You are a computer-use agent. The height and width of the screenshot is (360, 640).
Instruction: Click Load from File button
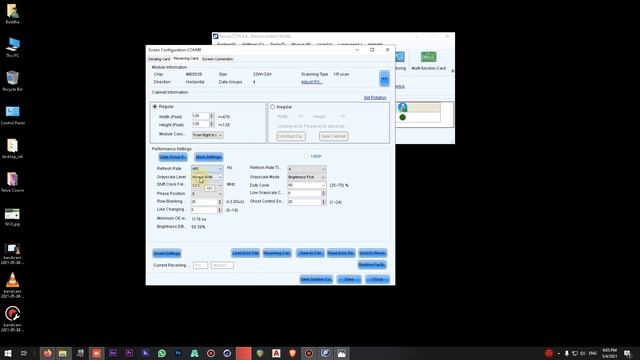coord(245,253)
